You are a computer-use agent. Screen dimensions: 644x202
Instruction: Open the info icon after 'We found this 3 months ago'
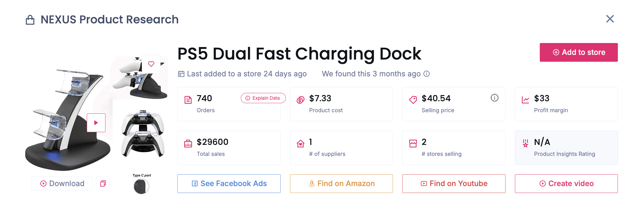(x=427, y=74)
